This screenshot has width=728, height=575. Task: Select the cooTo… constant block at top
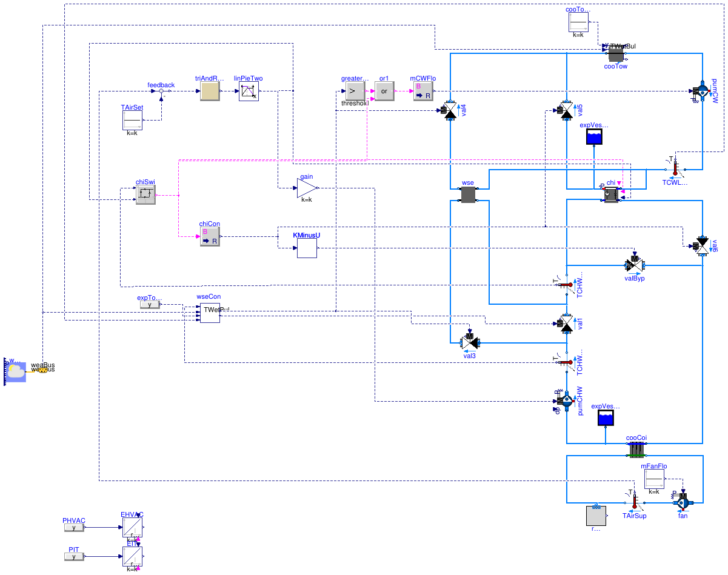578,22
